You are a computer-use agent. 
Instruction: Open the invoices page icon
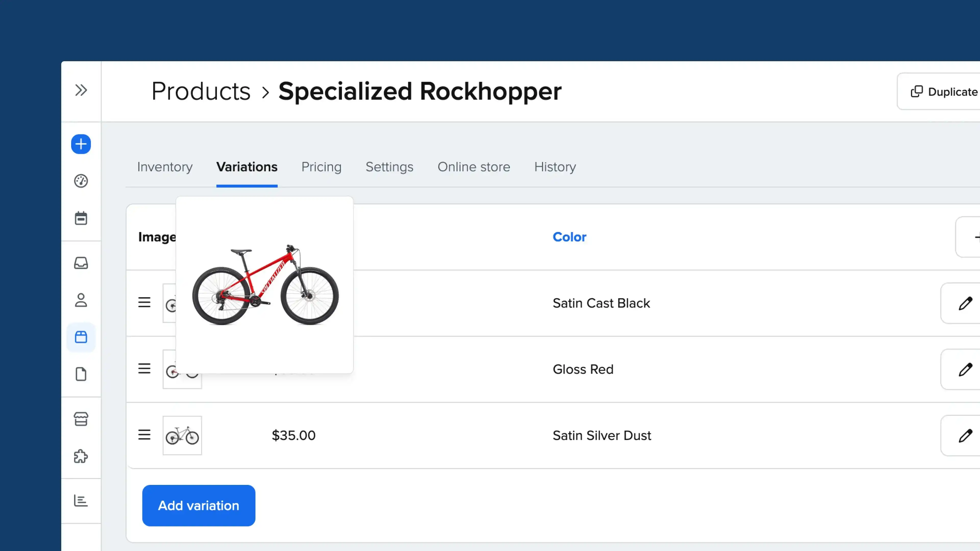(x=81, y=374)
